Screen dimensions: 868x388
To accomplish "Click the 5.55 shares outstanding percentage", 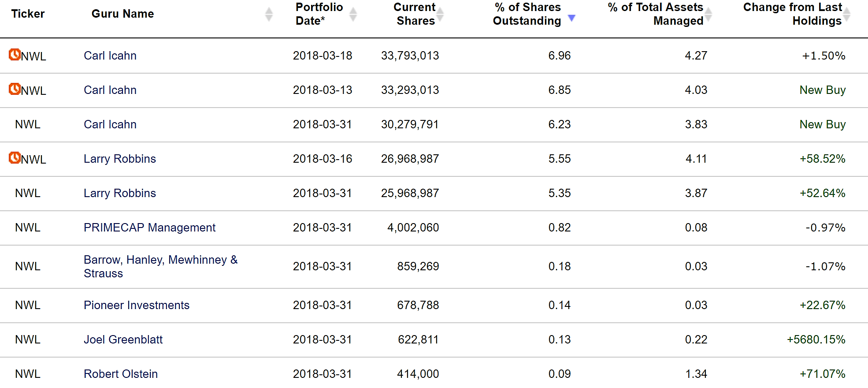I will [560, 159].
